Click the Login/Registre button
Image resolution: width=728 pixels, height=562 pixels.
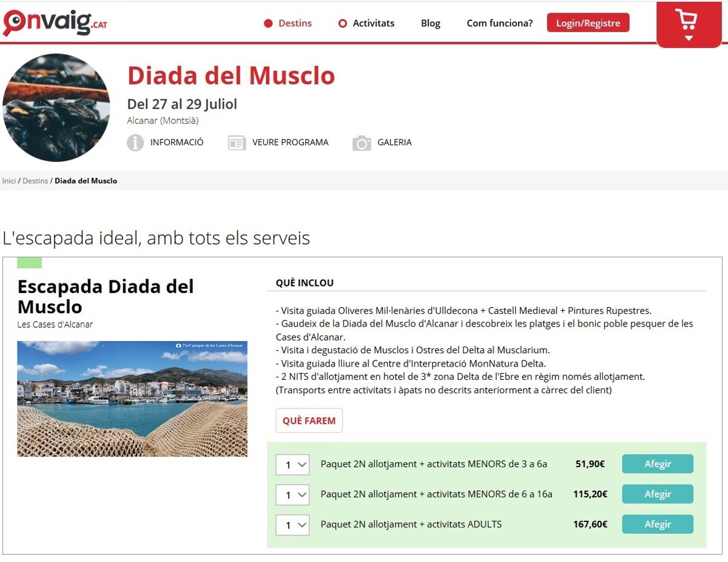pos(588,23)
